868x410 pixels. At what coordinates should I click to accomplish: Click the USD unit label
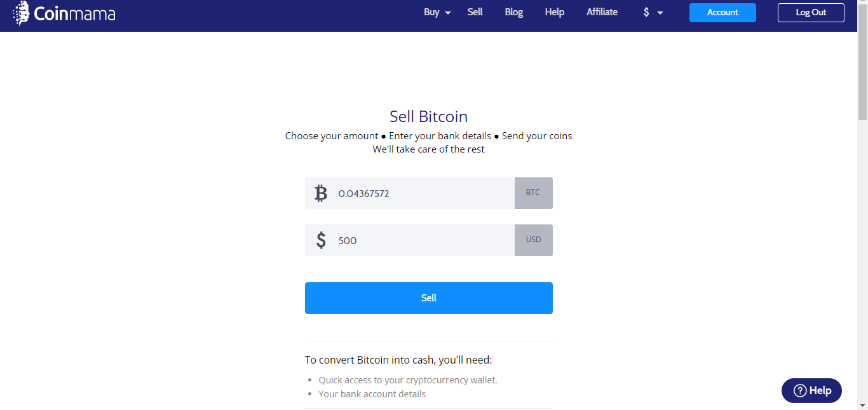pos(533,240)
